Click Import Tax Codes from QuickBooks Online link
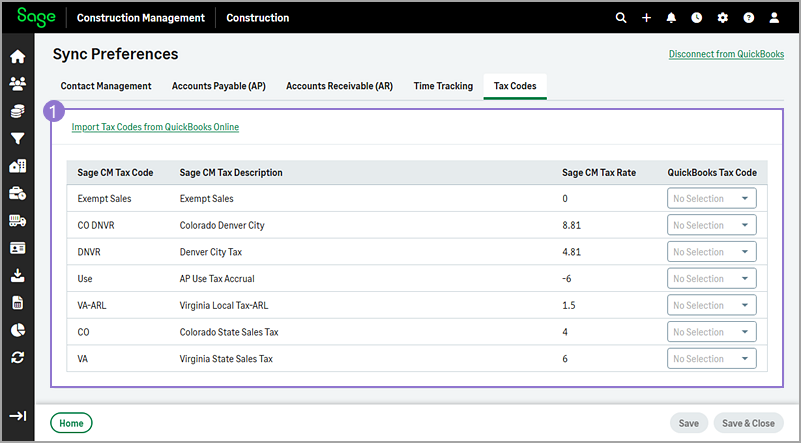The image size is (801, 443). click(x=155, y=127)
